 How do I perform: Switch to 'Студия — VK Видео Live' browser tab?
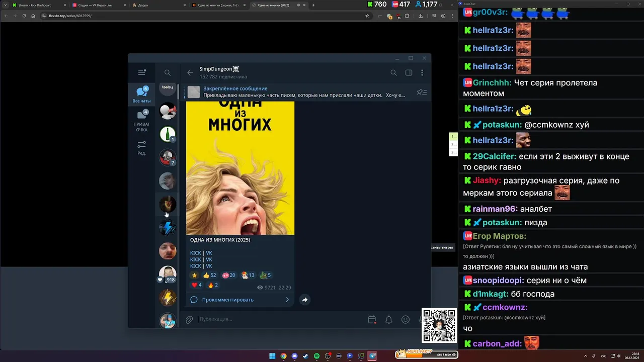click(98, 5)
